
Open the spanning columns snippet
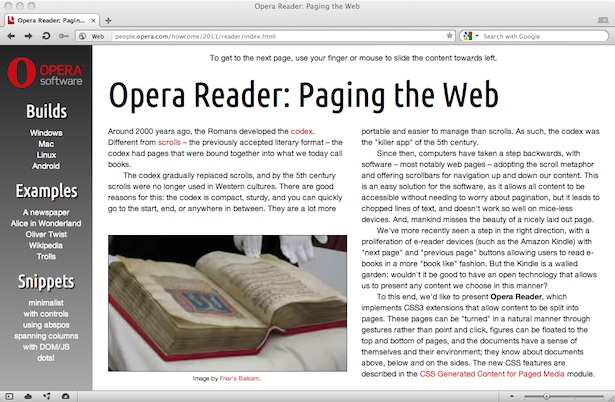46,336
